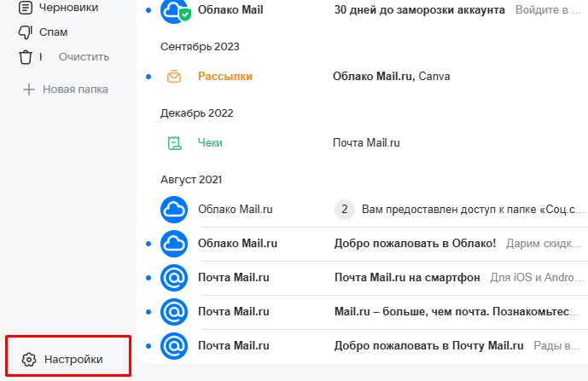Click sender Облако Mail.ru of shared folder email
Viewport: 588px width, 381px height.
tap(236, 209)
